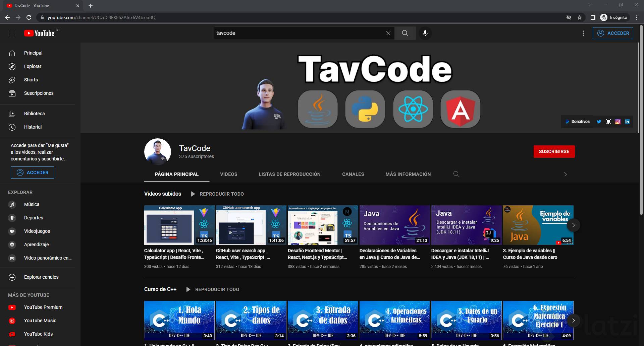Open the Donativos link on banner
Screen dimensions: 644x346
[578, 122]
